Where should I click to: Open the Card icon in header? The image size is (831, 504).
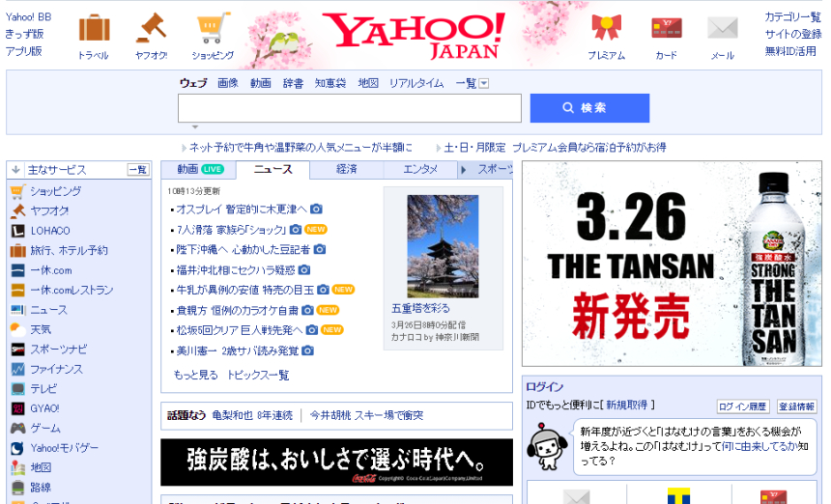[666, 29]
